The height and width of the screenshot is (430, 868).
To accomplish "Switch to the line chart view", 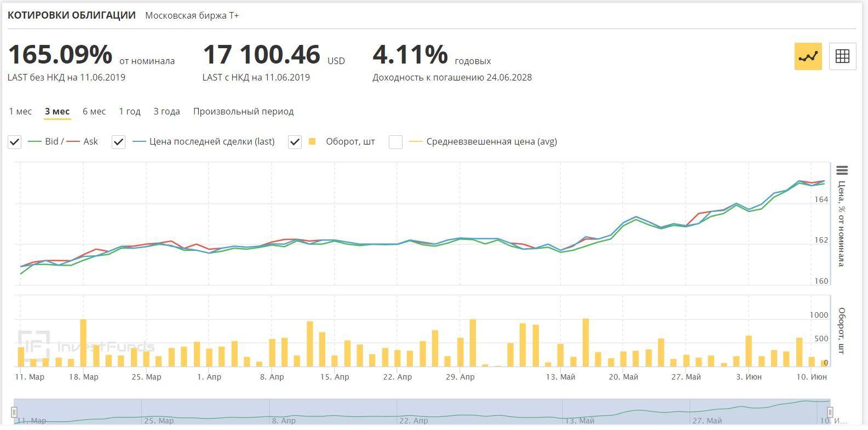I will (808, 56).
